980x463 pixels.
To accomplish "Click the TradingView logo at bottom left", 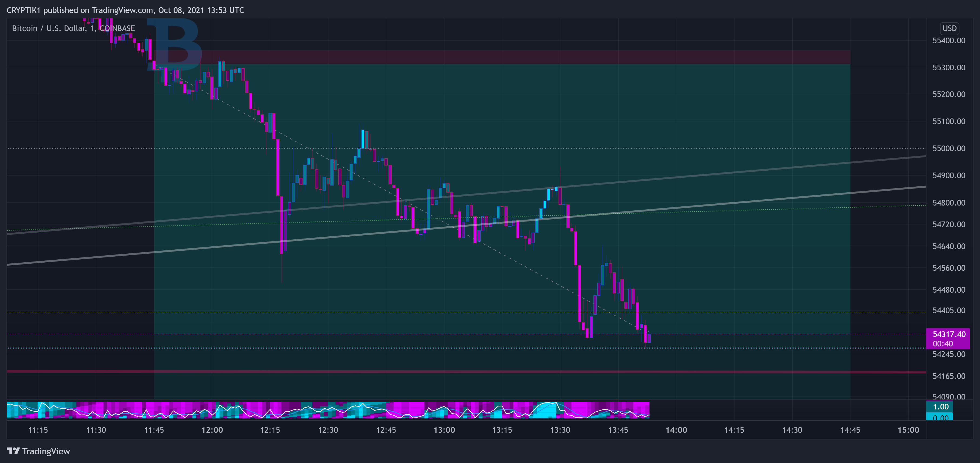I will (38, 451).
